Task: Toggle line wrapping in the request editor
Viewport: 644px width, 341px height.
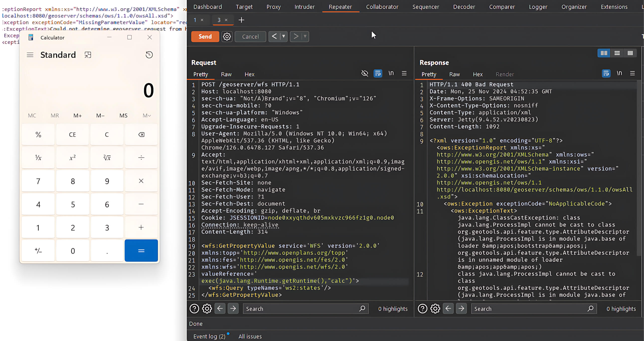Action: tap(378, 73)
